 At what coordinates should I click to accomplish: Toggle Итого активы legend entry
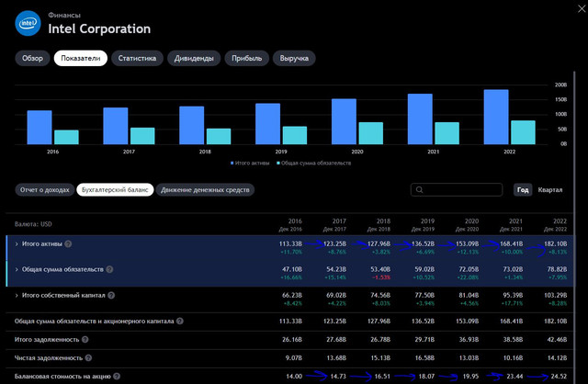pos(250,164)
